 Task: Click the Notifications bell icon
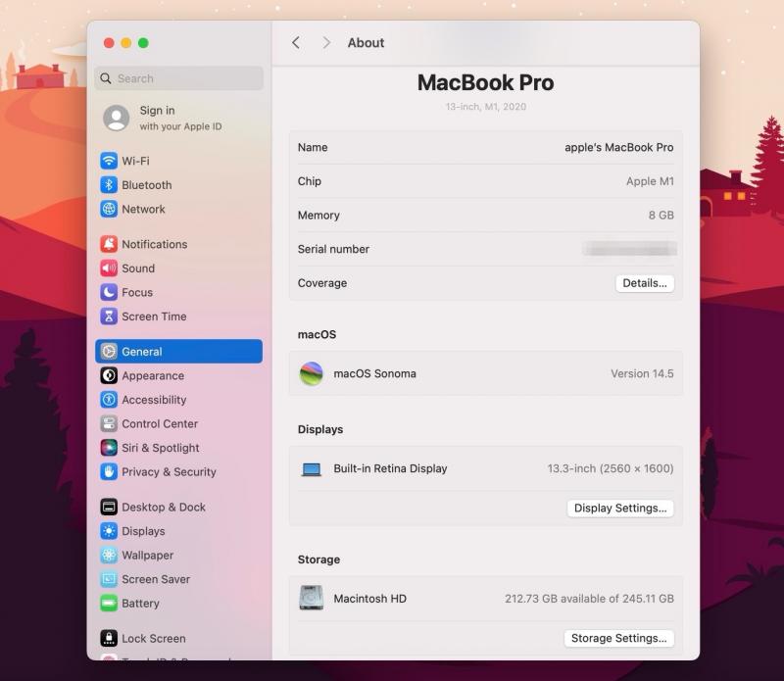point(109,244)
